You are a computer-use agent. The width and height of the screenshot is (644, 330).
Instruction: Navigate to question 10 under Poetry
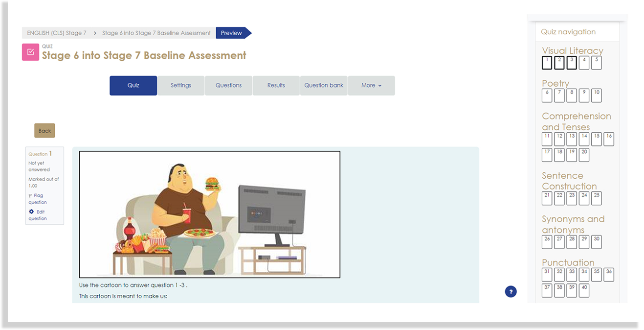click(596, 95)
